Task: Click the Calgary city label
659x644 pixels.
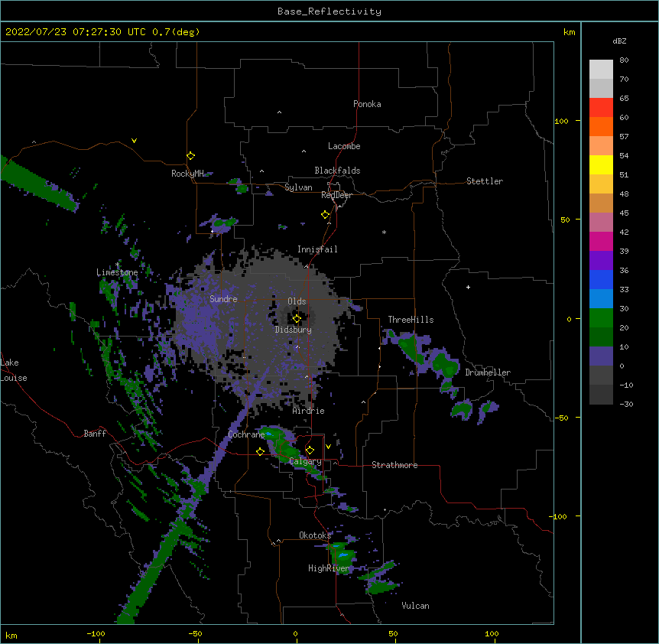Action: tap(306, 461)
